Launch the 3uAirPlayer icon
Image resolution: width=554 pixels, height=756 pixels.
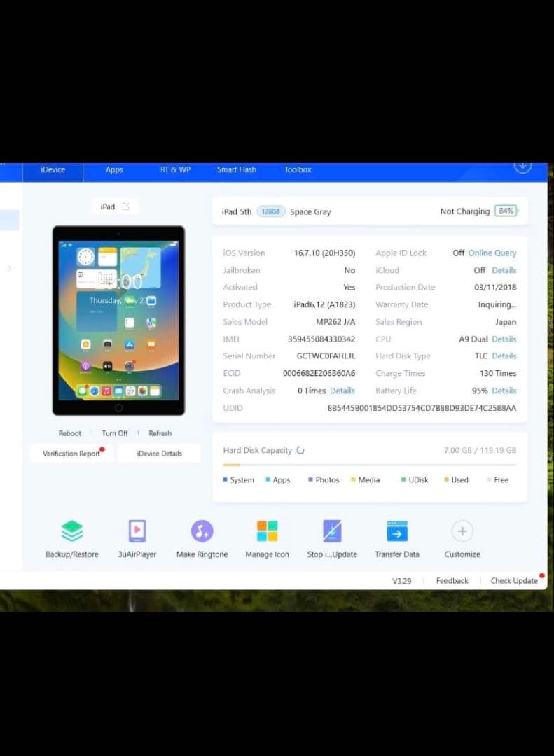(137, 531)
